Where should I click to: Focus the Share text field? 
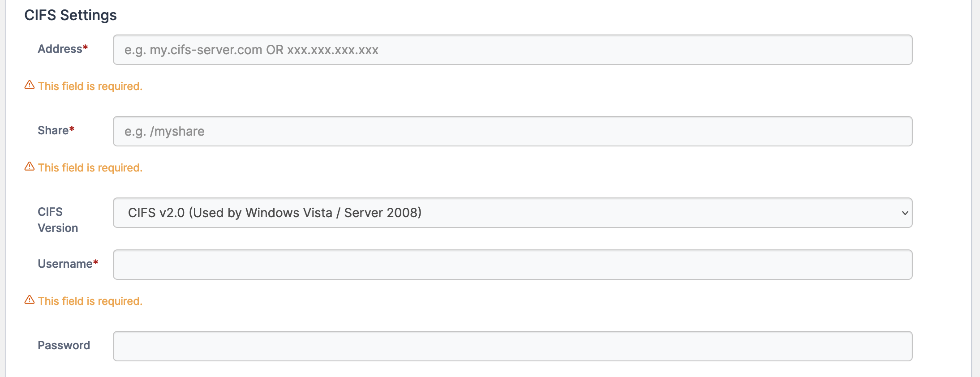[x=512, y=131]
